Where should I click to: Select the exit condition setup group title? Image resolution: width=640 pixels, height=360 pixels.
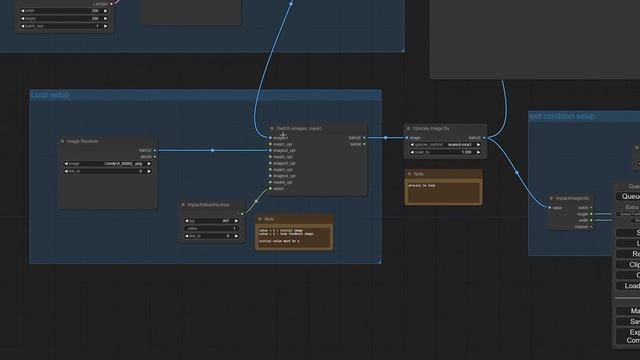[x=562, y=116]
